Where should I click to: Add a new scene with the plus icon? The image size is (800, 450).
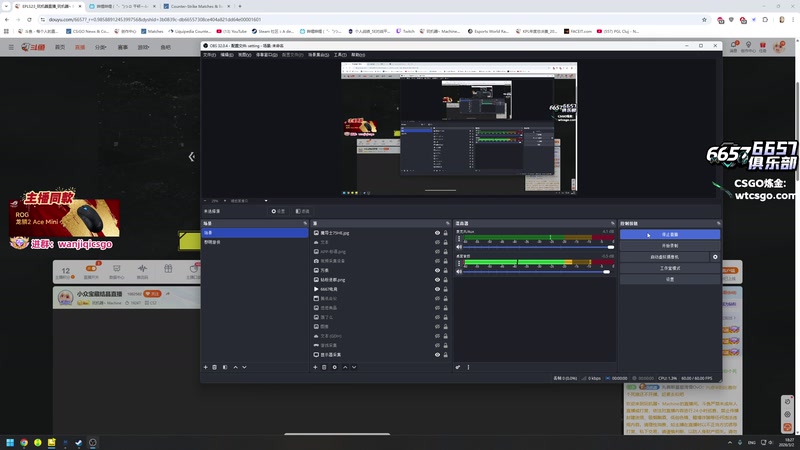point(206,367)
